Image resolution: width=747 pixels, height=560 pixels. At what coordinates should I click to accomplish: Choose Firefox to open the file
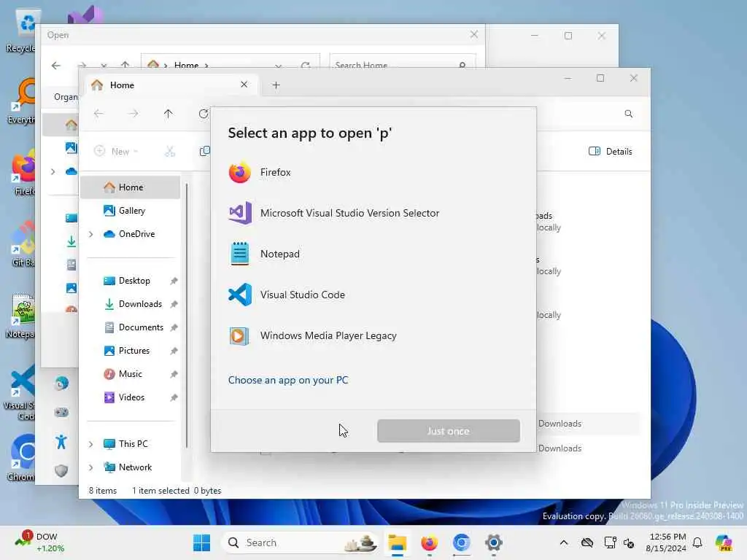tap(373, 172)
